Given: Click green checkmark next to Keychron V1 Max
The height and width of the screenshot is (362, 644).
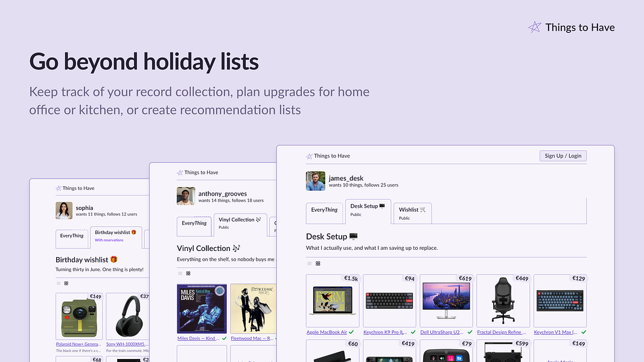Looking at the screenshot, I should 584,332.
